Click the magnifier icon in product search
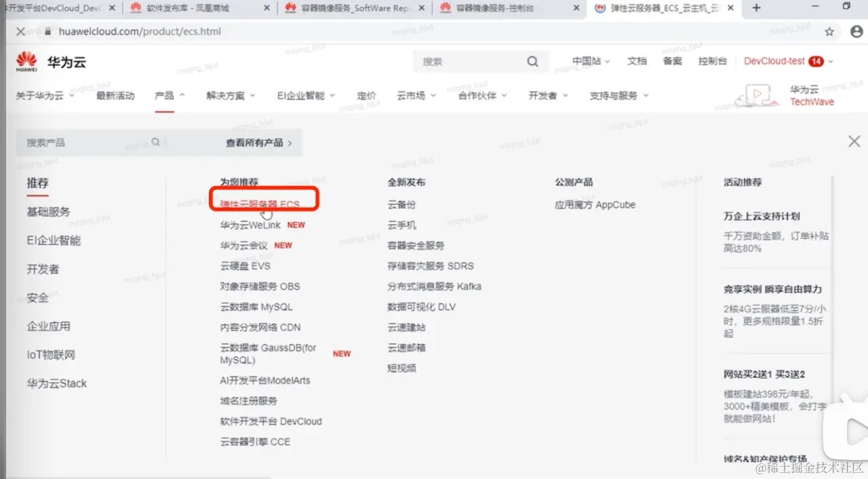Screen dimensions: 868x479 click(x=156, y=142)
